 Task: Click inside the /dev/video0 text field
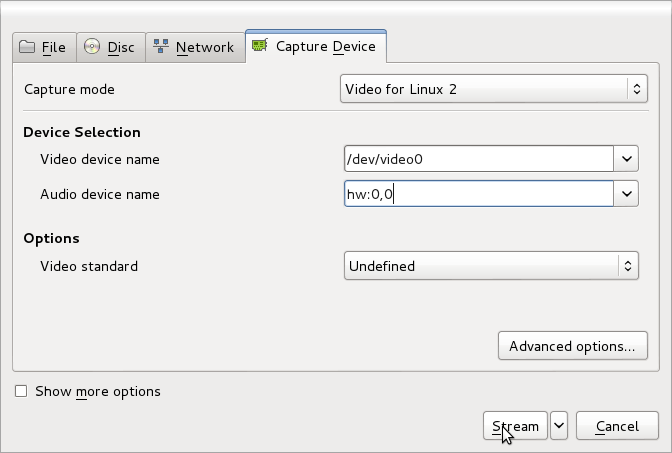click(x=479, y=159)
